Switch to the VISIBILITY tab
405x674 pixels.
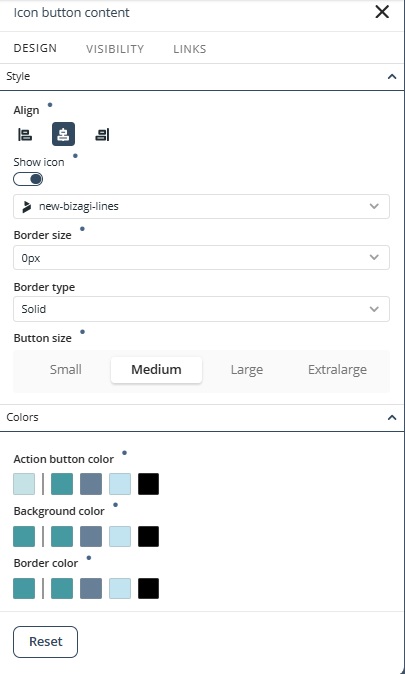coord(115,49)
